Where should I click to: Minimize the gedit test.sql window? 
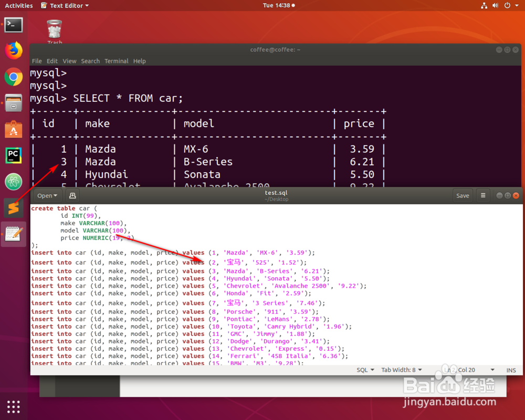(499, 196)
